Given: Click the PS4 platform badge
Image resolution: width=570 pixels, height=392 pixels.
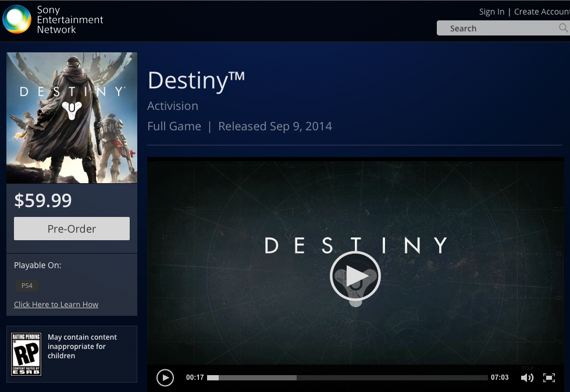Looking at the screenshot, I should (x=27, y=286).
